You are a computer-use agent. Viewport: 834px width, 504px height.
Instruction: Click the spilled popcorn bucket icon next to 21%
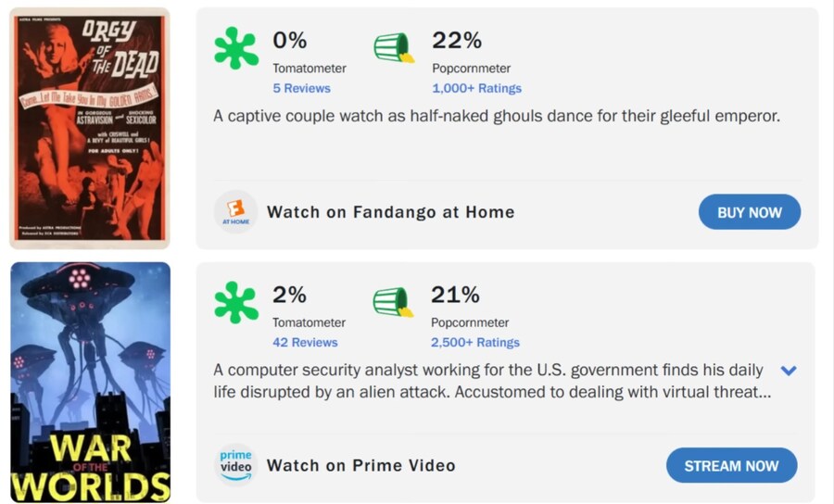click(393, 302)
